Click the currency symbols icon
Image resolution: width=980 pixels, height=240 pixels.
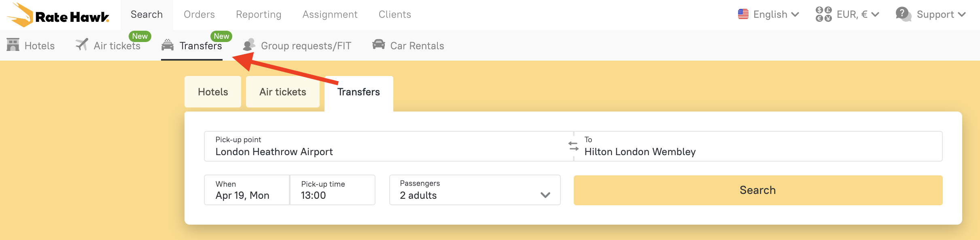[823, 14]
